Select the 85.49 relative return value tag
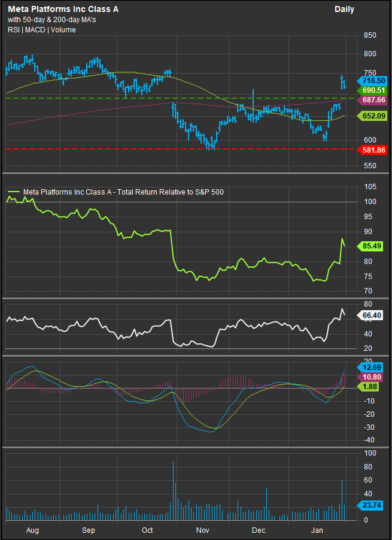Image resolution: width=392 pixels, height=540 pixels. (373, 245)
